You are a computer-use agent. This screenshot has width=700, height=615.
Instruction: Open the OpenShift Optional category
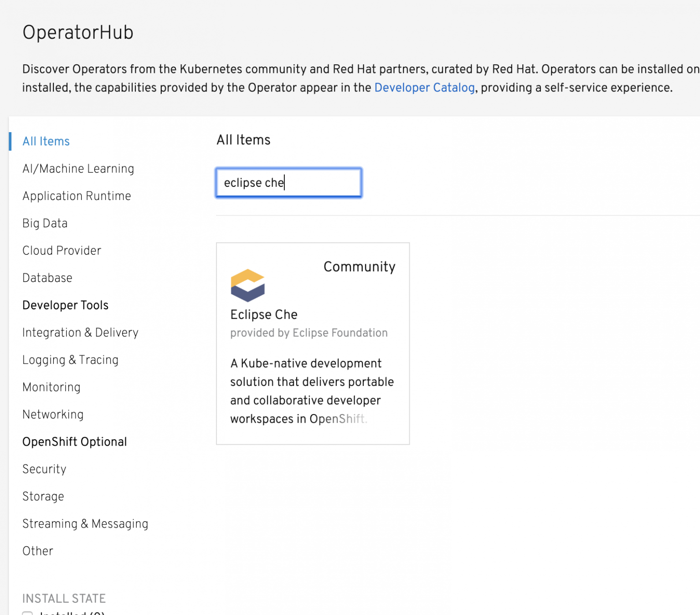pos(74,441)
